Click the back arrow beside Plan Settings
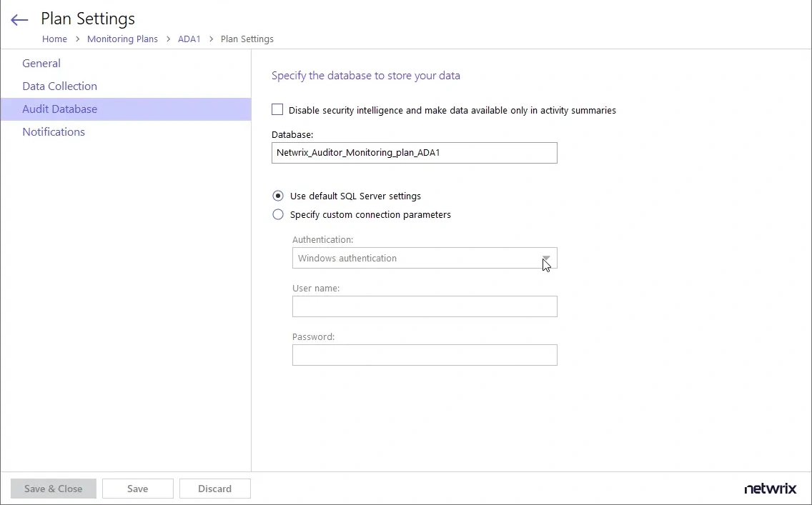Image resolution: width=812 pixels, height=505 pixels. 19,19
